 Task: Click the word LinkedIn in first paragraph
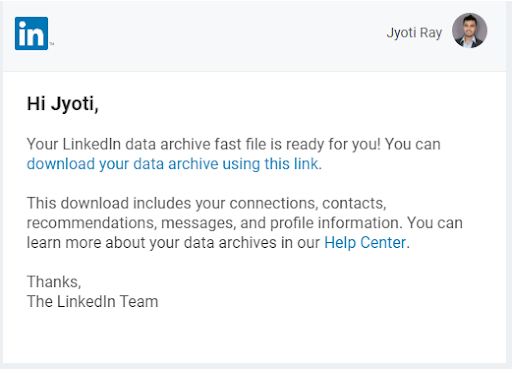point(92,144)
